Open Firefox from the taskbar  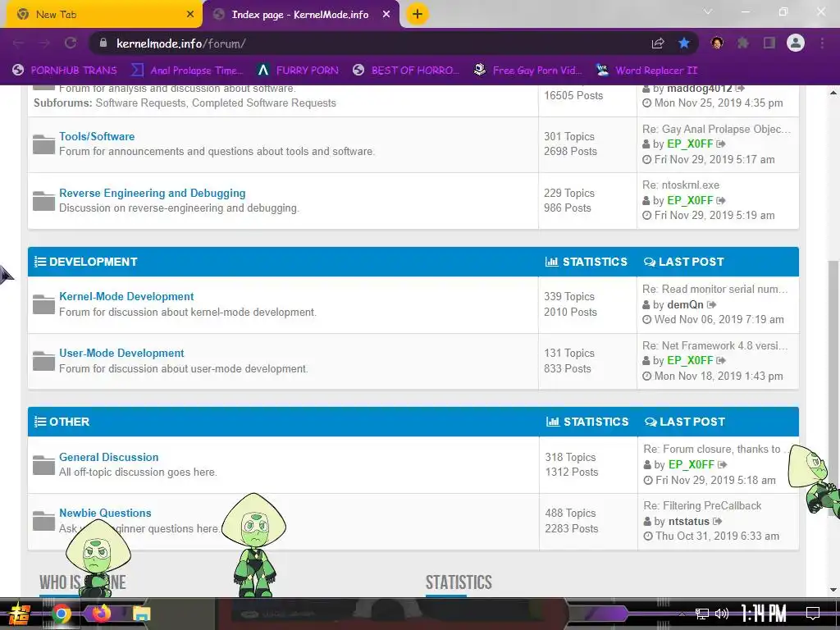coord(101,614)
